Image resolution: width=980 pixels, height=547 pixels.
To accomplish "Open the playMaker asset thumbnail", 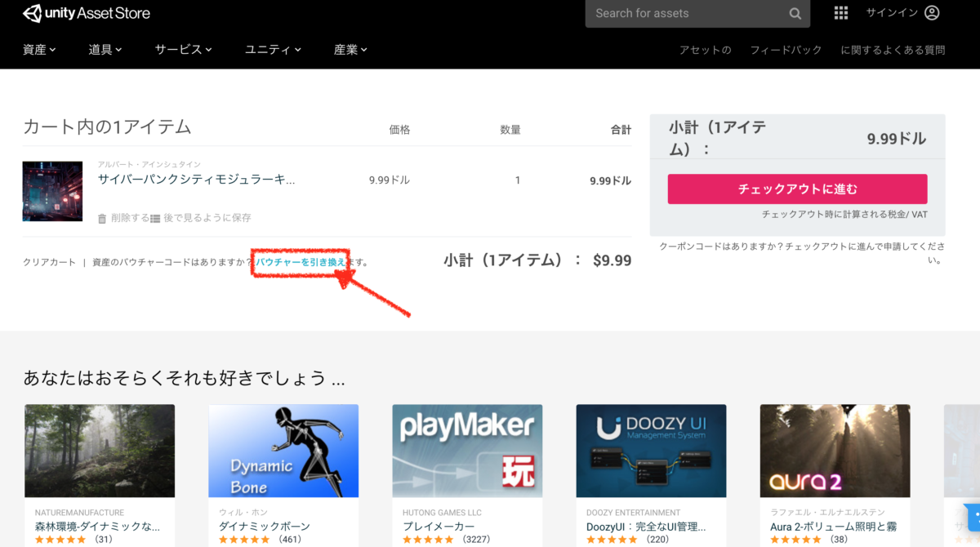I will click(x=467, y=451).
